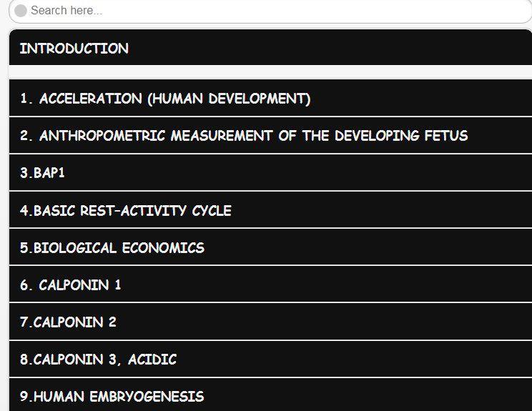Focus the 'Search here...' text field
The height and width of the screenshot is (411, 532).
(x=272, y=11)
